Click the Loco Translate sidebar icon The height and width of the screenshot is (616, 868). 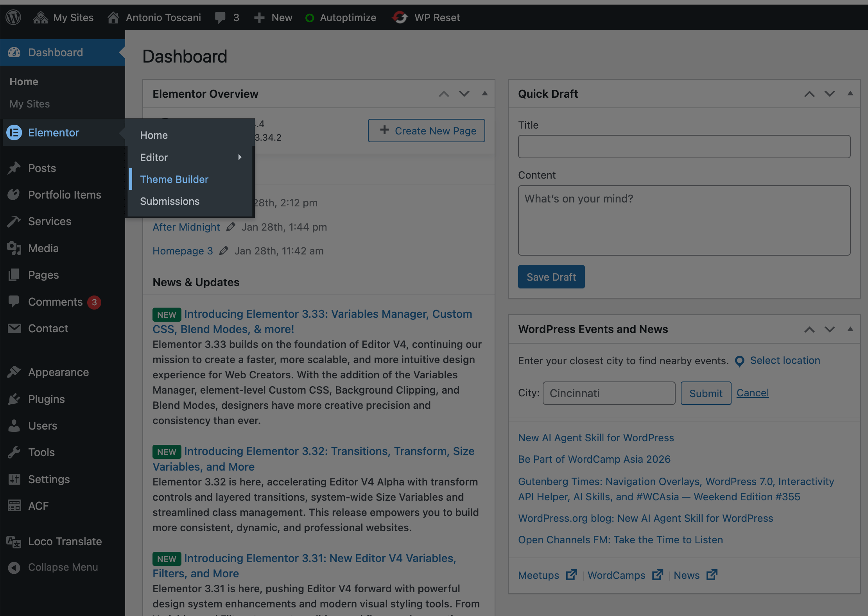click(14, 541)
